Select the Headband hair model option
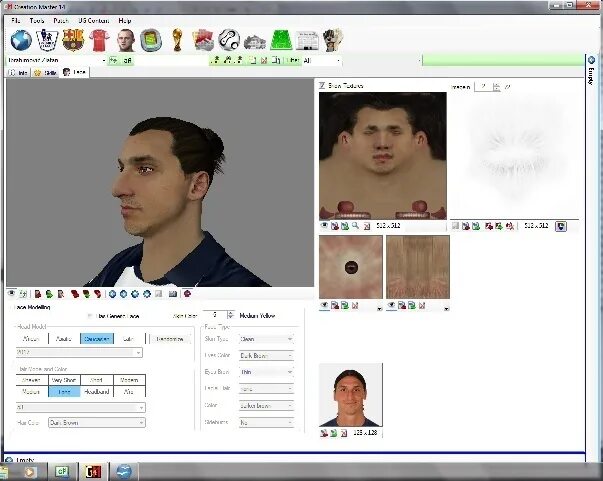This screenshot has width=603, height=481. [x=97, y=392]
